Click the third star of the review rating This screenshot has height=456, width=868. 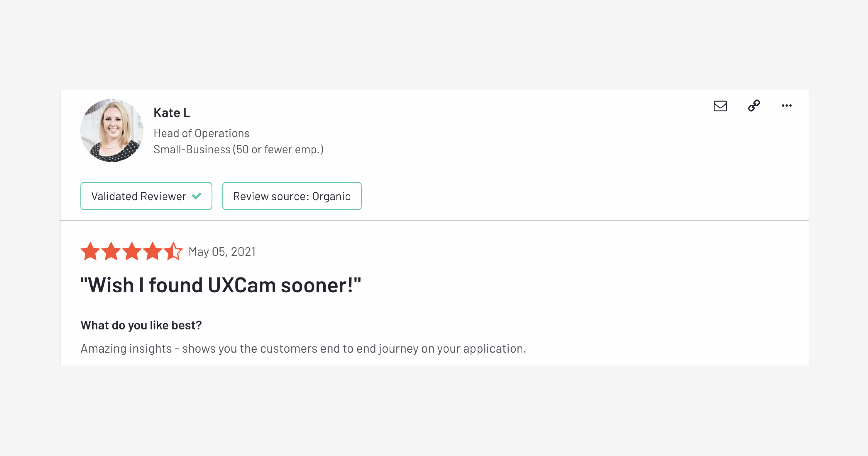click(x=132, y=251)
